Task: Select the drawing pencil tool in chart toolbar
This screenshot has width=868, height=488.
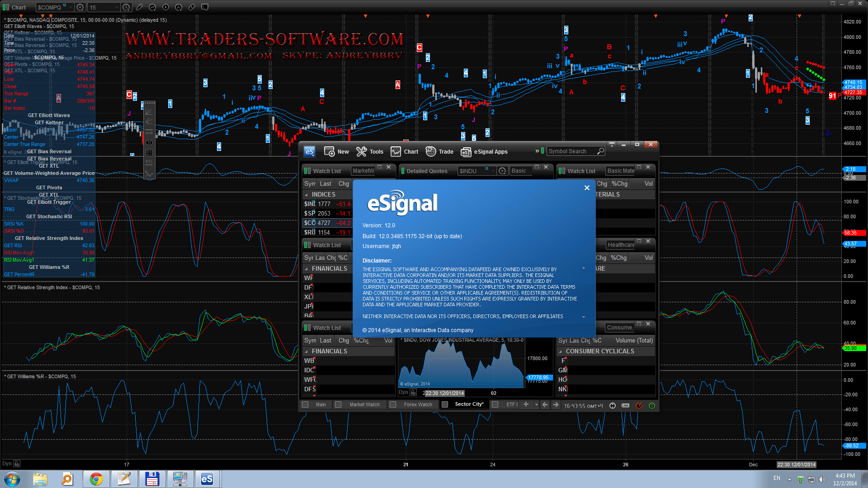Action: 139,7
